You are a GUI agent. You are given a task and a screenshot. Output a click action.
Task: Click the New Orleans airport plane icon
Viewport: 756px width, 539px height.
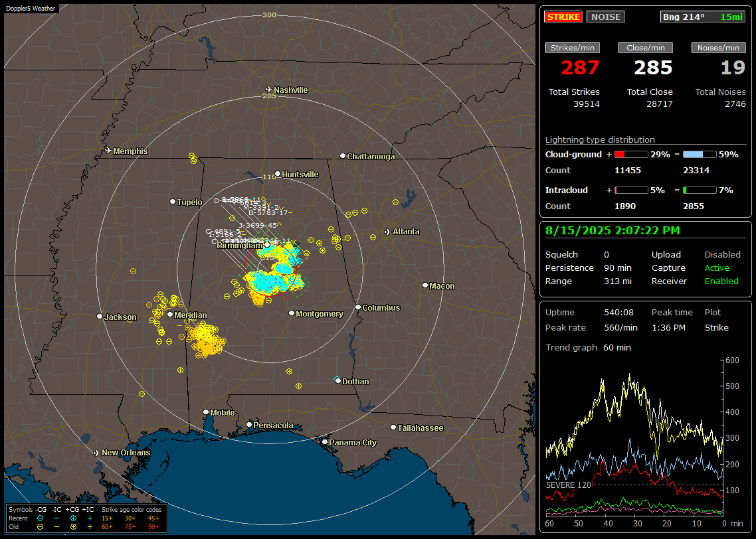tap(97, 453)
